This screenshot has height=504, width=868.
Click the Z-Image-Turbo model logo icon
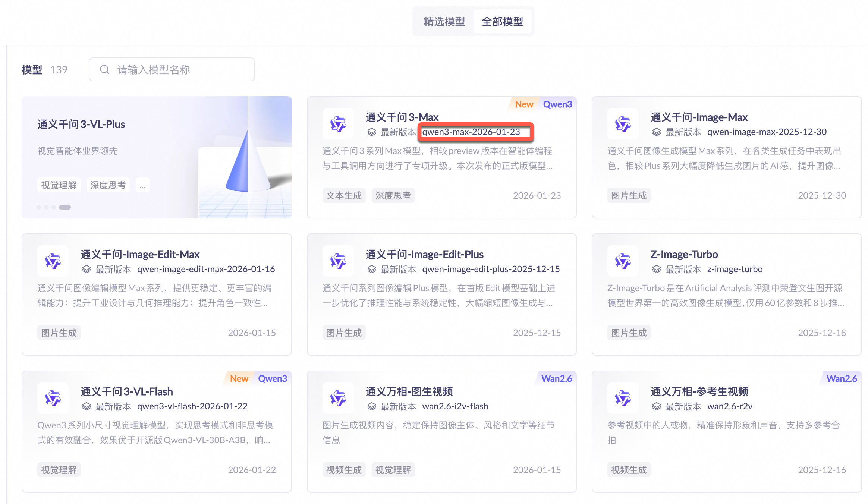(623, 261)
